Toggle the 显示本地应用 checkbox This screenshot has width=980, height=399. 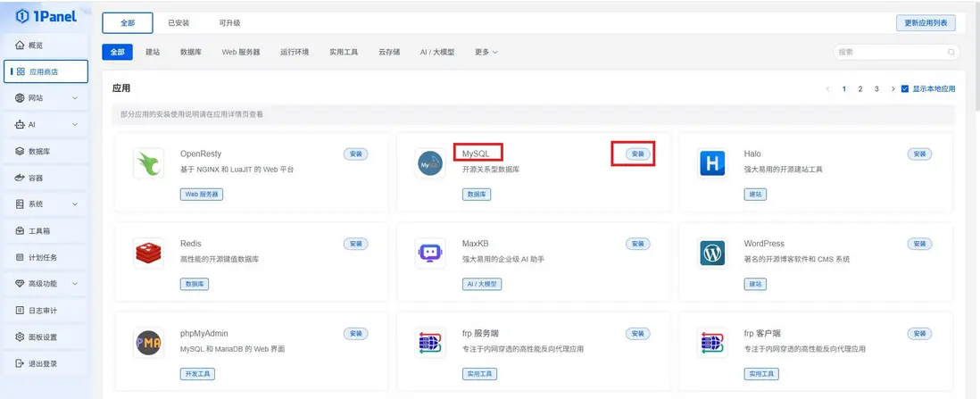click(905, 88)
